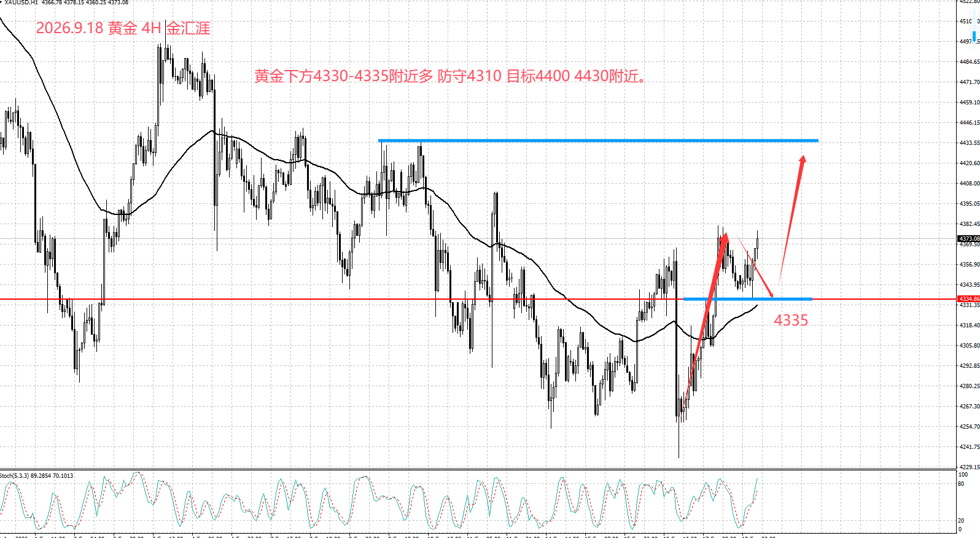Image resolution: width=980 pixels, height=538 pixels.
Task: Click the 4254.70 price axis label
Action: (970, 427)
